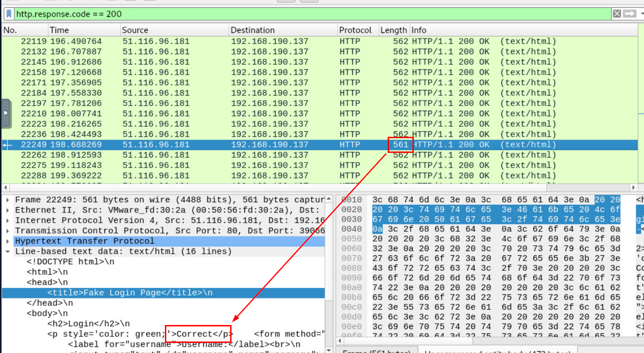Collapse the Line-based text data section
644x353 pixels.
(8, 252)
